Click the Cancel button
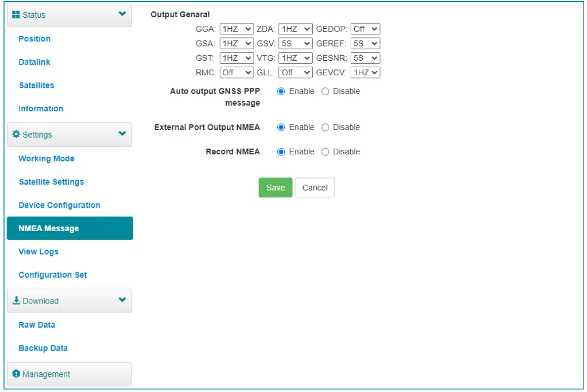 click(315, 187)
